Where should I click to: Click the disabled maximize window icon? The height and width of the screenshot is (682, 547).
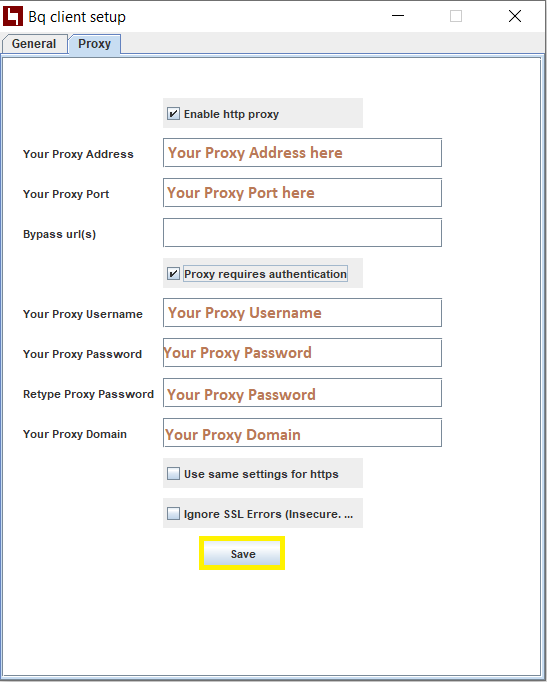click(456, 16)
